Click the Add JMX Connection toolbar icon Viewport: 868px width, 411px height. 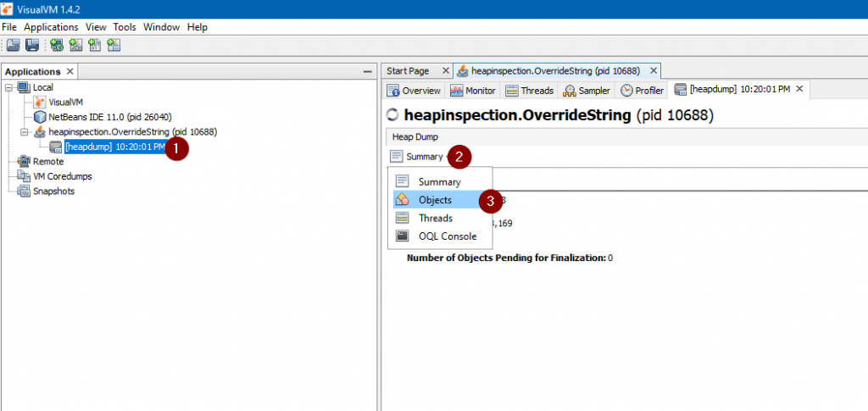click(75, 46)
